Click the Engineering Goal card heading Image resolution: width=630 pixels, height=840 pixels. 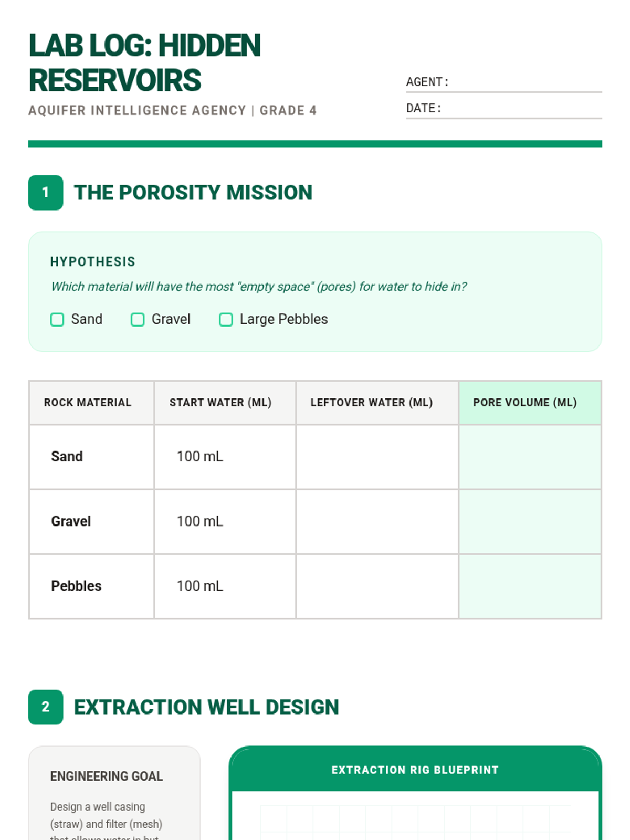[107, 776]
